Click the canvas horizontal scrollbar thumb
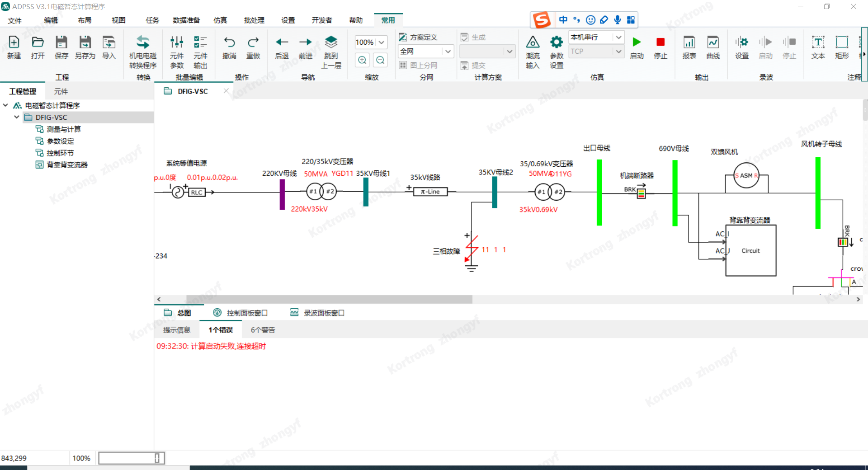The width and height of the screenshot is (868, 470). [x=329, y=299]
